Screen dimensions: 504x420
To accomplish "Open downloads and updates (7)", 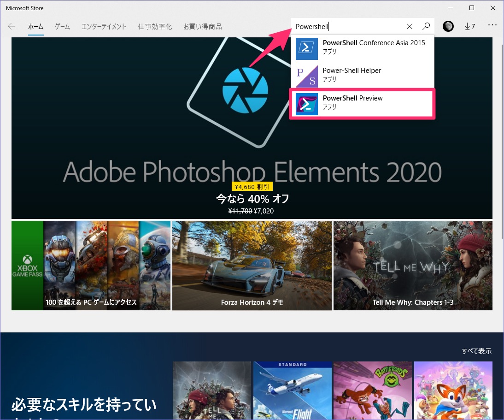I will coord(469,26).
